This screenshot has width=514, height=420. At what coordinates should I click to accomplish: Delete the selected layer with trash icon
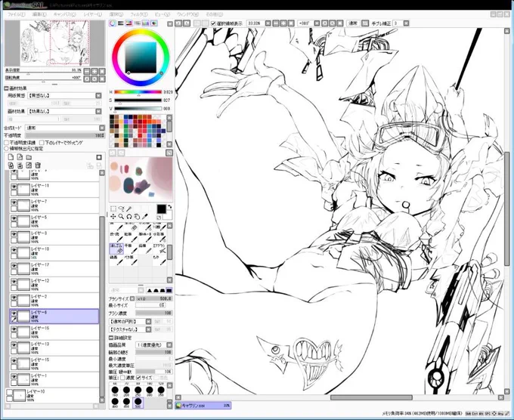(38, 165)
